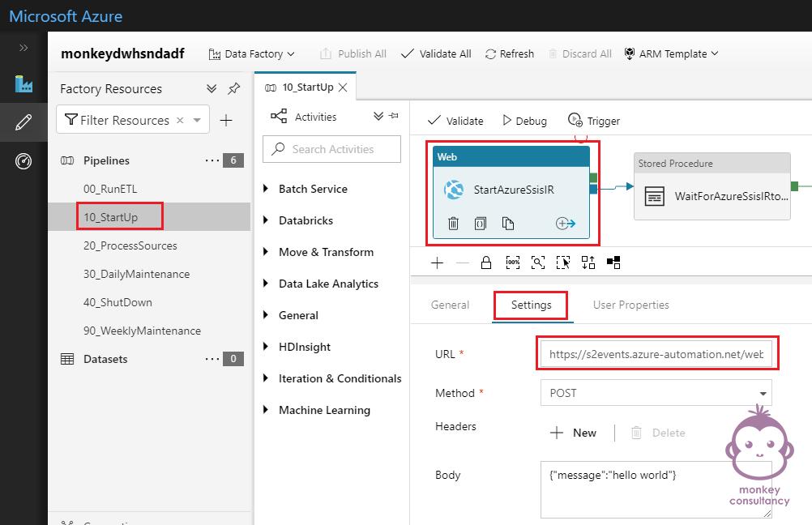Select the 40_ShutDown pipeline
This screenshot has width=812, height=525.
[118, 302]
